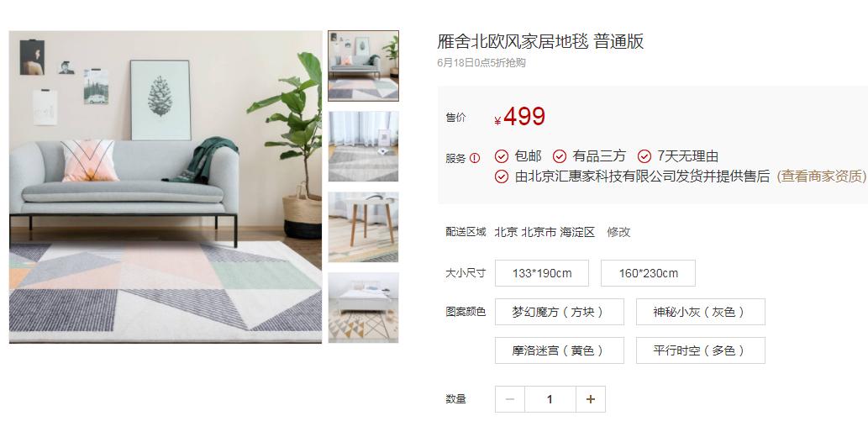Click the service info exclamation icon
868x437 pixels.
click(x=475, y=158)
